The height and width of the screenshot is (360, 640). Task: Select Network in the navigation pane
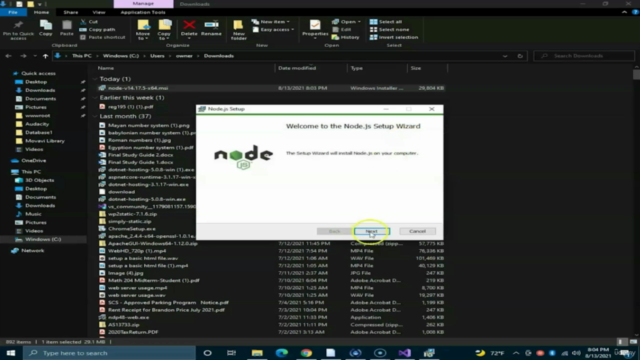tap(32, 251)
